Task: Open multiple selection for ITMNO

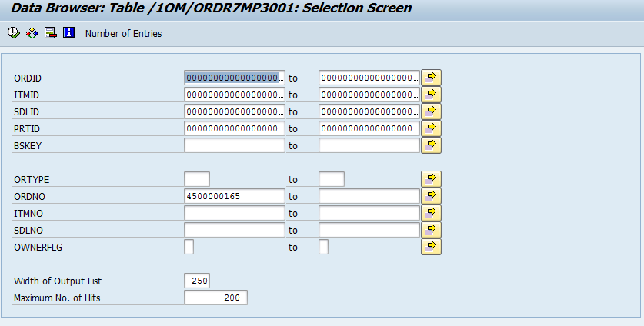Action: click(x=431, y=213)
